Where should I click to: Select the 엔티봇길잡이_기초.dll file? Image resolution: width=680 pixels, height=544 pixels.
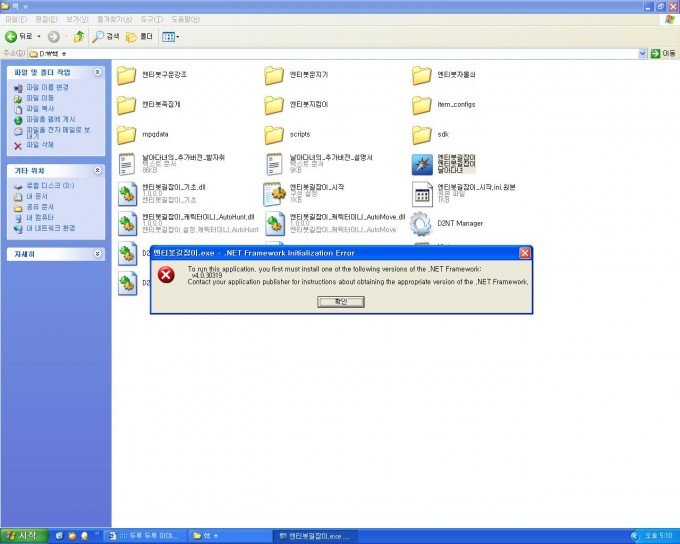coord(161,193)
